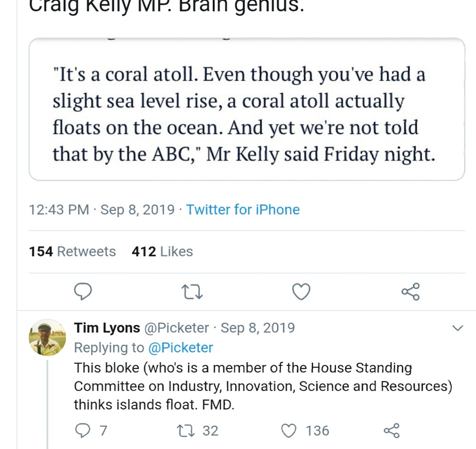Click the reply's Sep 8, 2019 date

coord(258,328)
